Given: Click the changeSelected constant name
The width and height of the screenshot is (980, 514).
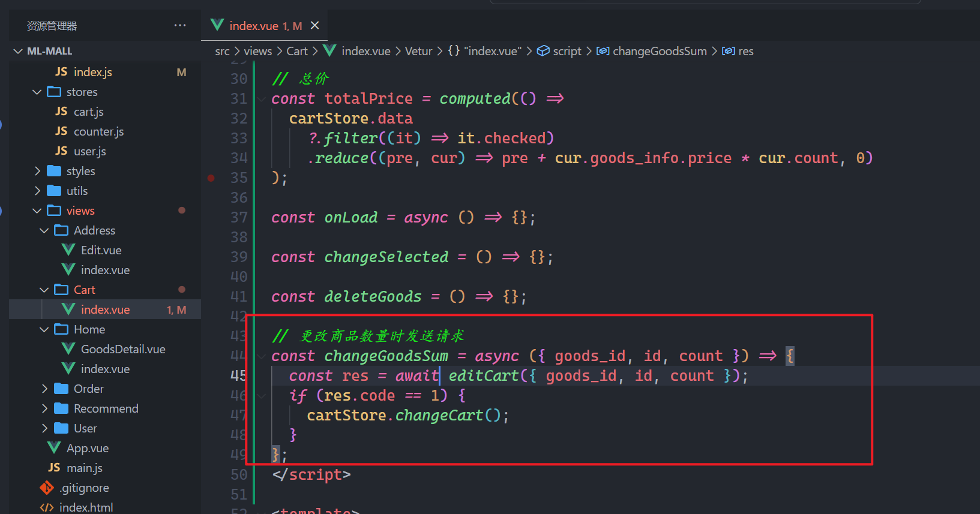Looking at the screenshot, I should click(386, 257).
